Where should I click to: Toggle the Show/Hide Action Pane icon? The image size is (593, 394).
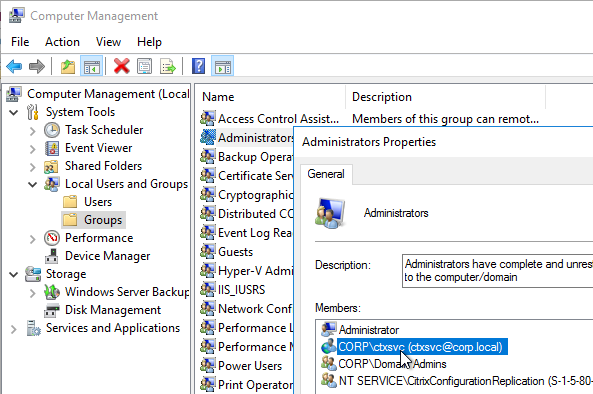[222, 67]
